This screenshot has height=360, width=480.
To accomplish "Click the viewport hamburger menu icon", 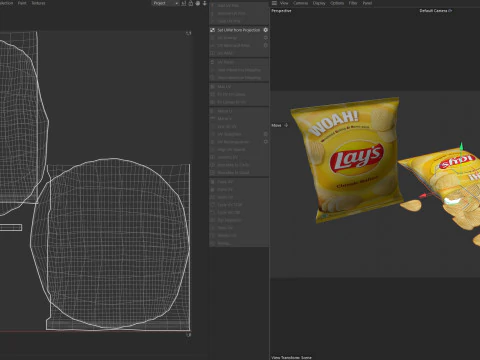I will click(274, 3).
